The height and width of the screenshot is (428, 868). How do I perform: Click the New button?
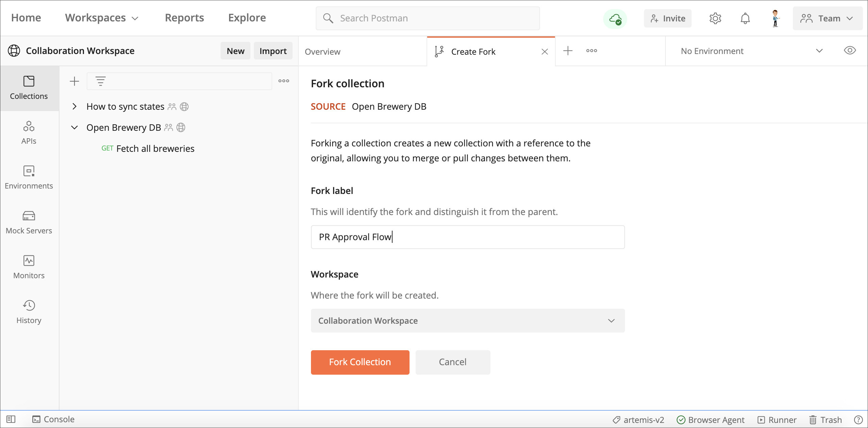click(236, 51)
